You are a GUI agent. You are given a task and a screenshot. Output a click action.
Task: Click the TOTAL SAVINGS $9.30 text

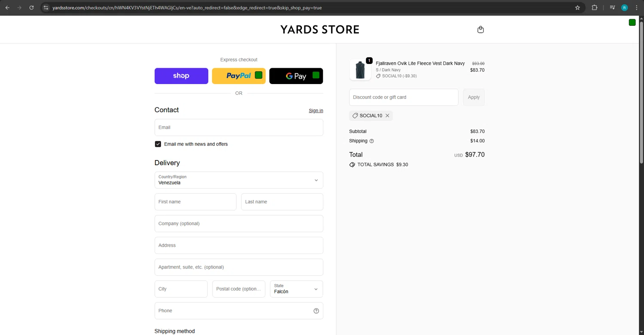point(383,165)
